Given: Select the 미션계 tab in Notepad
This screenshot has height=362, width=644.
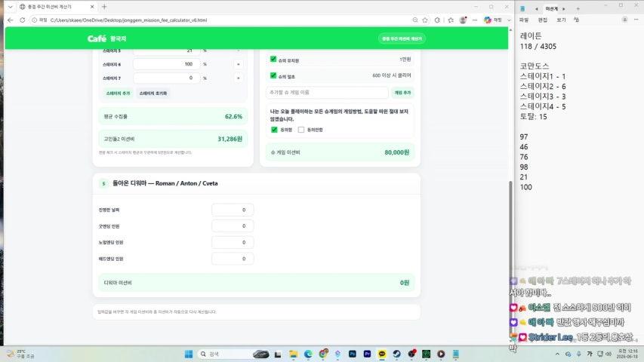Looking at the screenshot, I should pyautogui.click(x=552, y=8).
